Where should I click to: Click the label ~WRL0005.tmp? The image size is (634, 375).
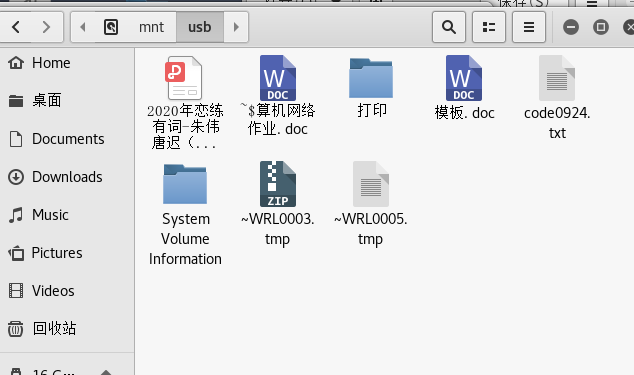(370, 229)
